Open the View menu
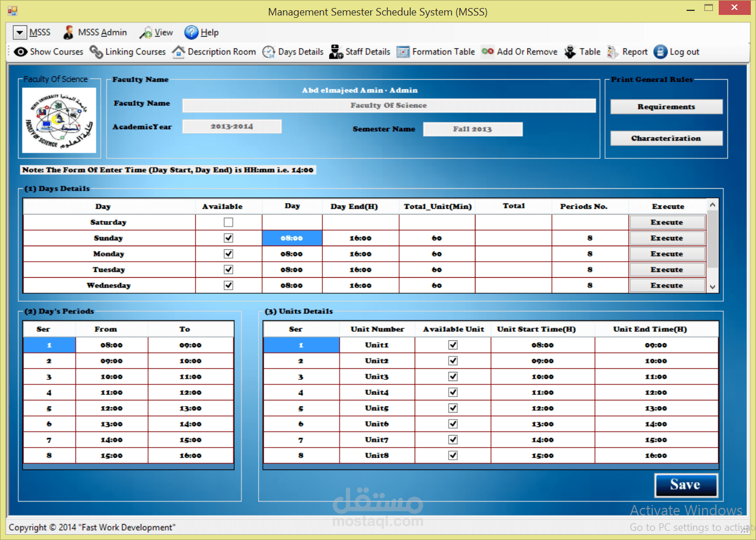 [x=163, y=33]
